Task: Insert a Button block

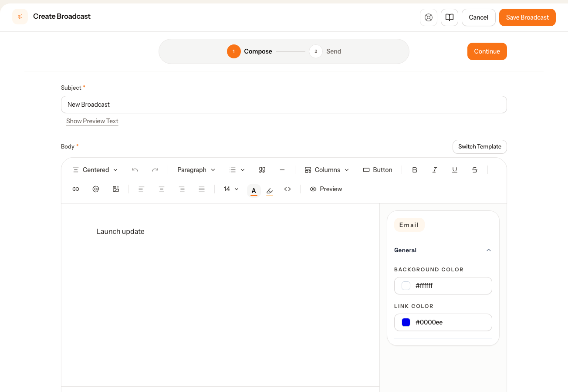Action: pos(378,170)
